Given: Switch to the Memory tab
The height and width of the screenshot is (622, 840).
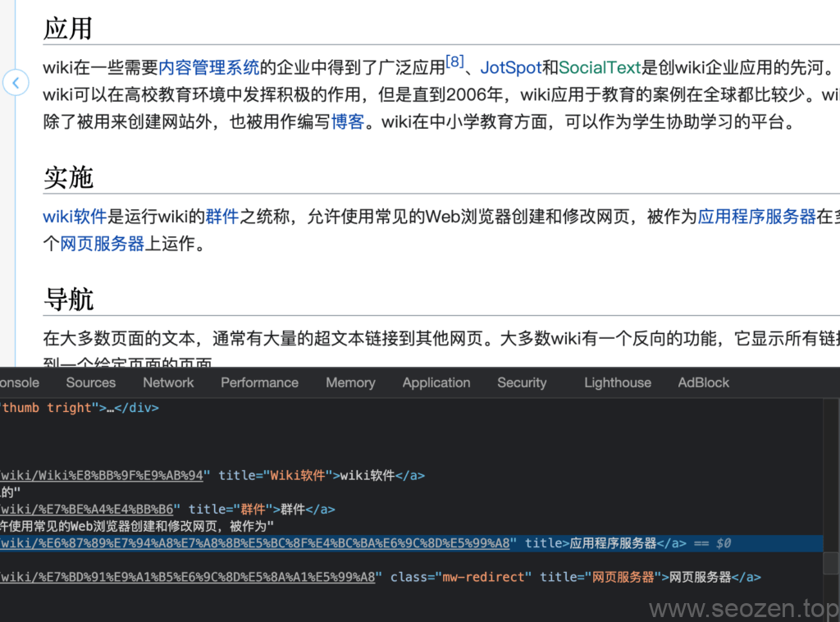Looking at the screenshot, I should [350, 382].
